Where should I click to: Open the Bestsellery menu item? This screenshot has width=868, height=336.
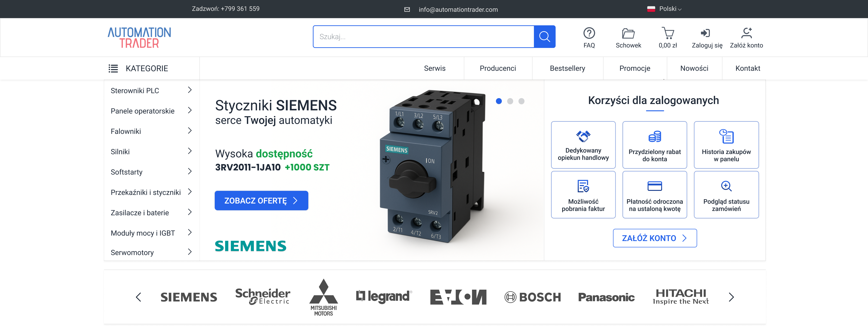pos(567,69)
